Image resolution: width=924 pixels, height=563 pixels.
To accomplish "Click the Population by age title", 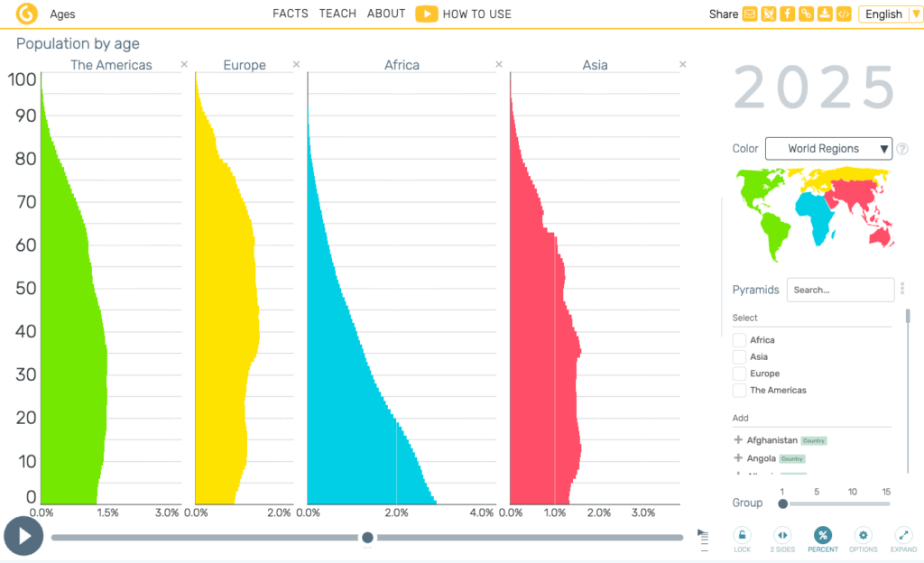I will [78, 43].
